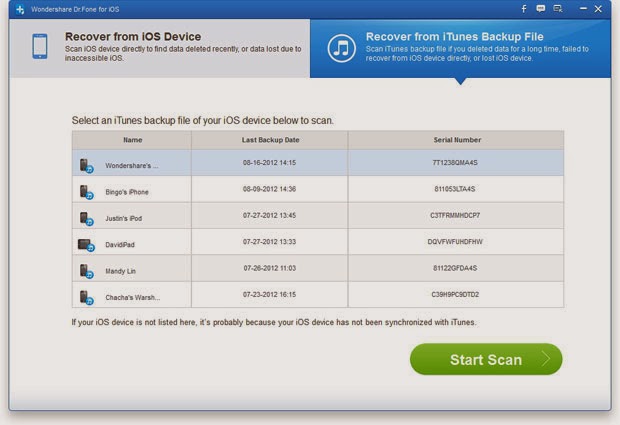Click the iTunes music note icon
This screenshot has height=425, width=620.
342,48
